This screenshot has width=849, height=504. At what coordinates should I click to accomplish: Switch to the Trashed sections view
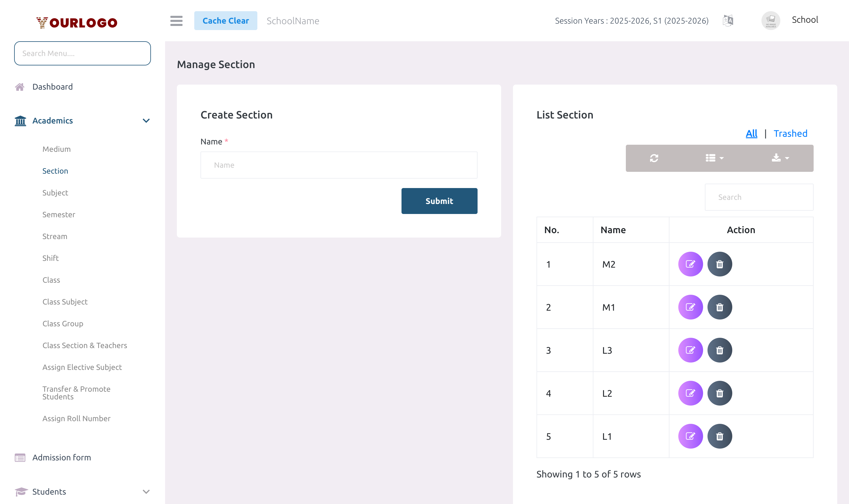(x=791, y=134)
